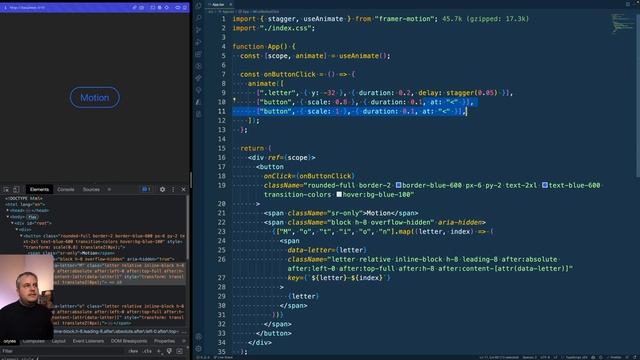The width and height of the screenshot is (640, 360).
Task: Toggle the DevTools device toolbar
Action: pos(16,189)
